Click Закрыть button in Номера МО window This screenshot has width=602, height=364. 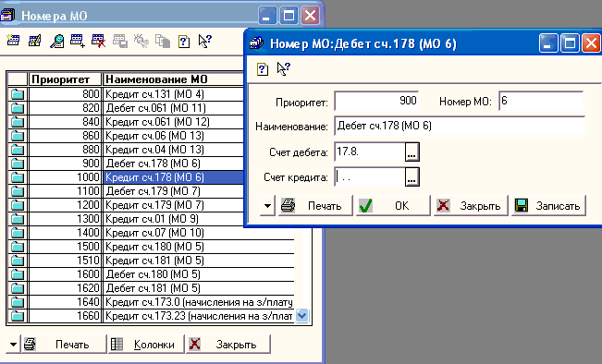point(228,344)
